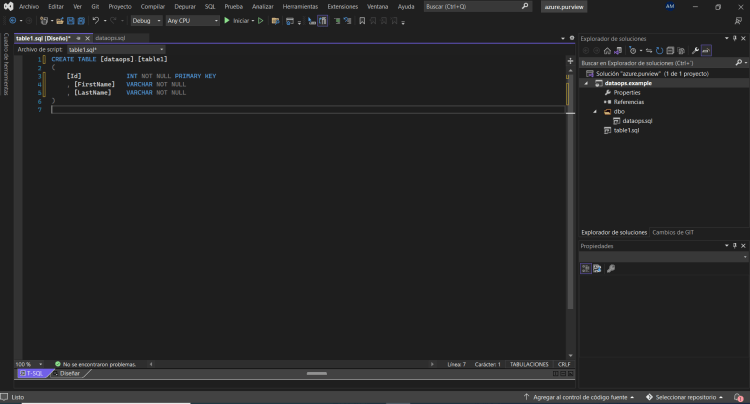This screenshot has height=404, width=750.
Task: Collapse the dbo folder in tree
Action: pos(595,111)
